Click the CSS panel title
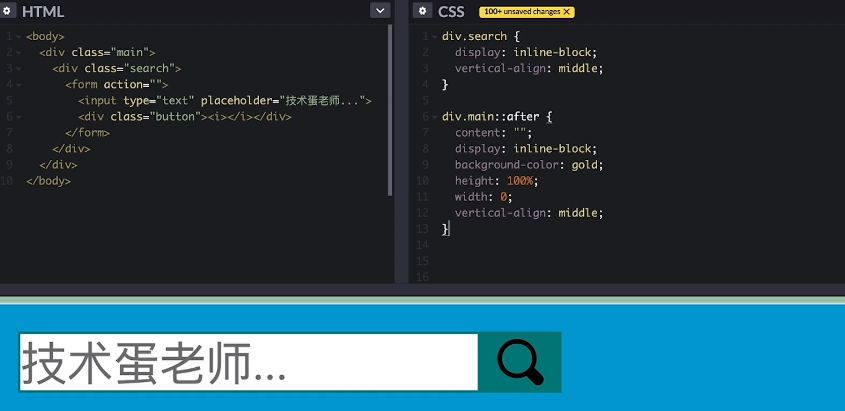845x411 pixels. (451, 11)
